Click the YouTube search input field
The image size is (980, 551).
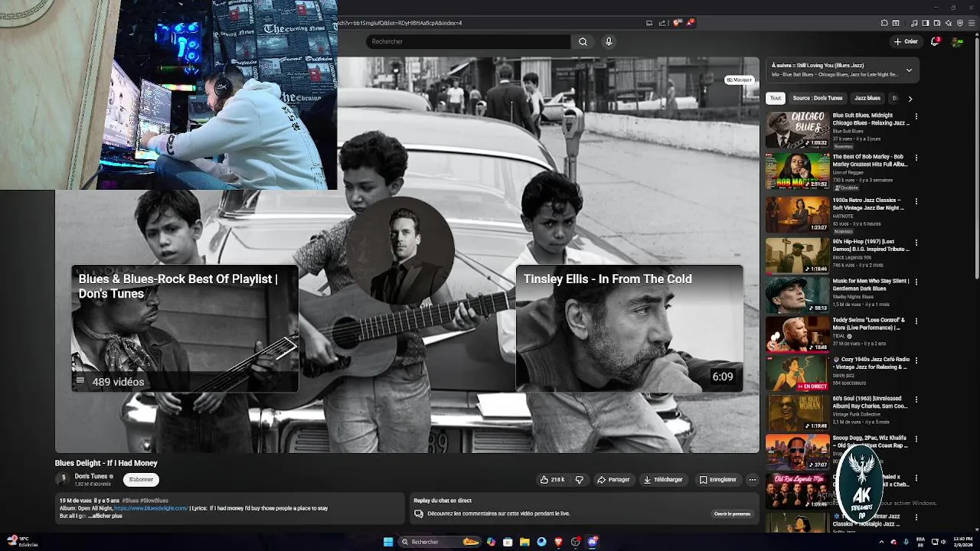point(467,41)
